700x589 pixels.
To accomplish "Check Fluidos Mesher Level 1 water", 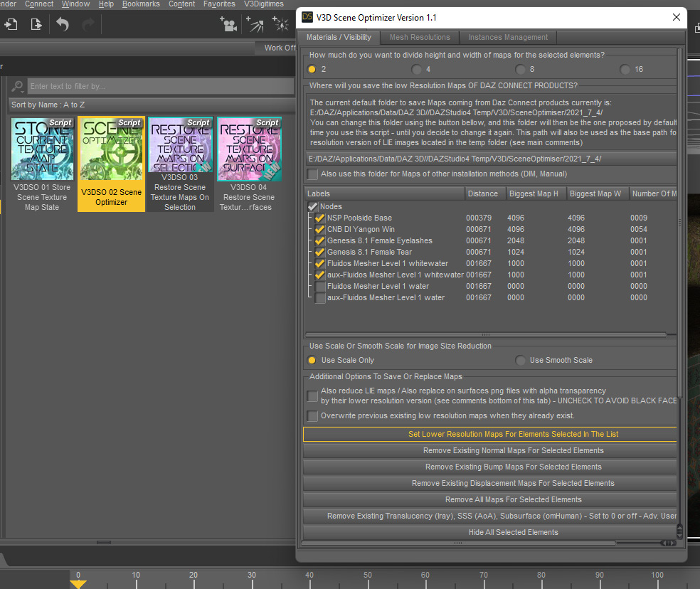I will (x=319, y=286).
